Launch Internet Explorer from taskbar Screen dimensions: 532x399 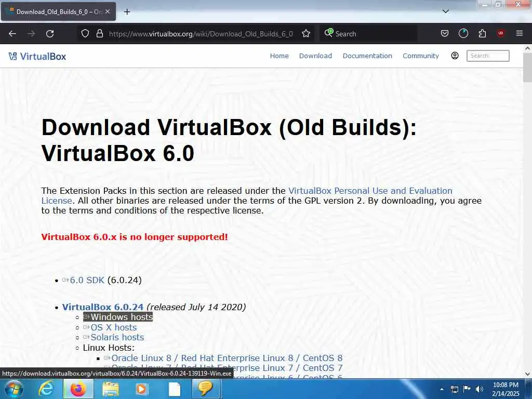point(46,389)
